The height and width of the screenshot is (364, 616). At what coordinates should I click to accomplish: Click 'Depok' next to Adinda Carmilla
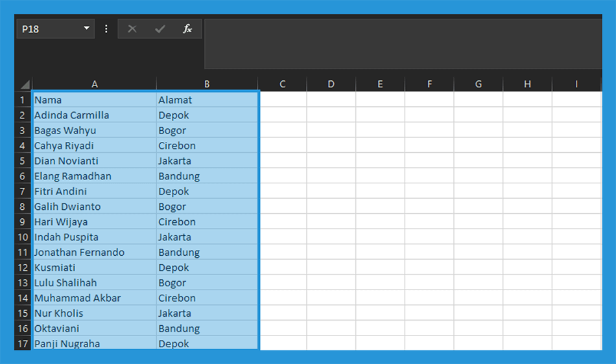(207, 115)
